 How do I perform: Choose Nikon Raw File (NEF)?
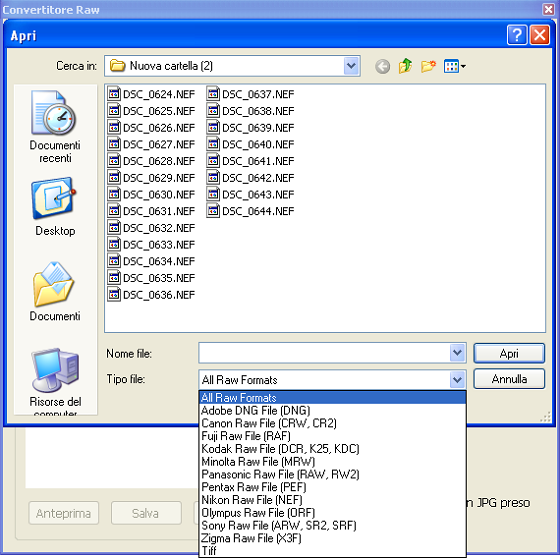pyautogui.click(x=332, y=500)
